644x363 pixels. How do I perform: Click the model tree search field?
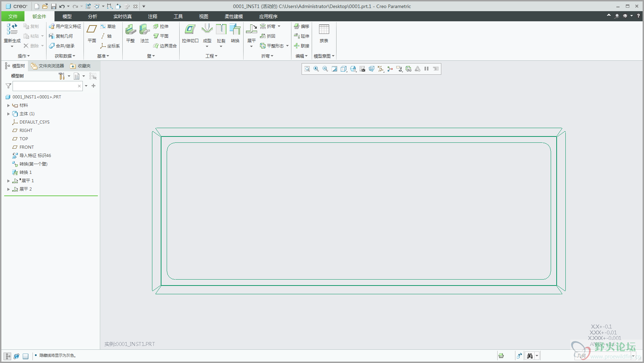(48, 86)
